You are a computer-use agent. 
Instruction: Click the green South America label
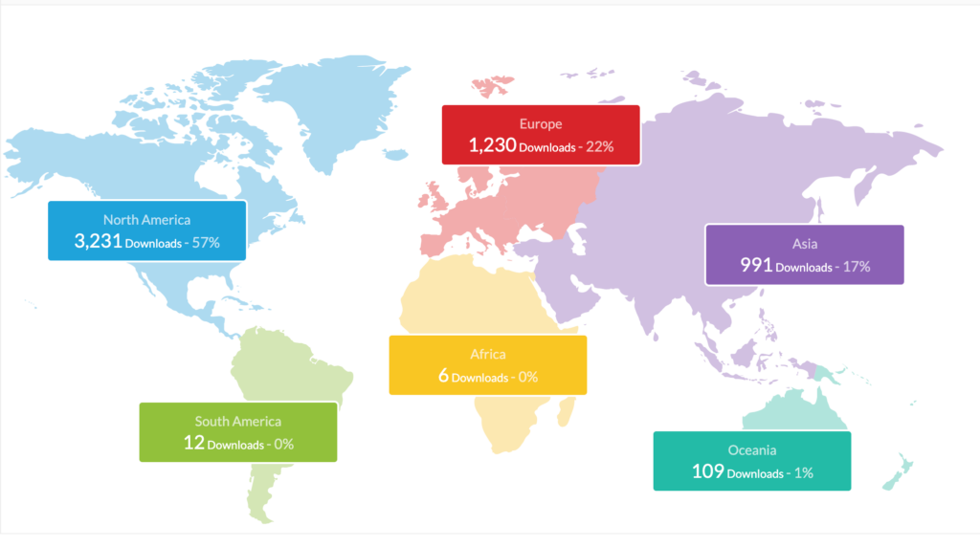tap(237, 431)
